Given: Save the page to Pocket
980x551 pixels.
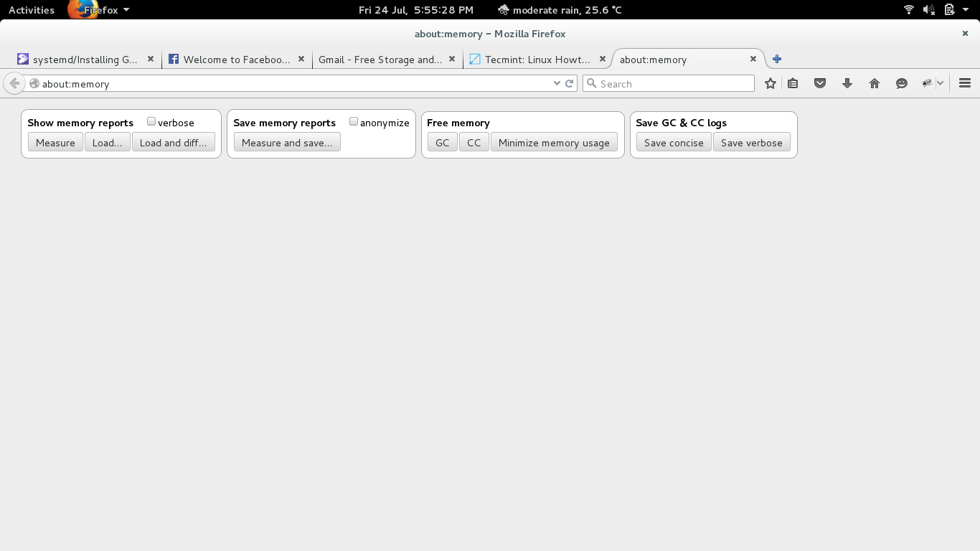Looking at the screenshot, I should tap(820, 83).
